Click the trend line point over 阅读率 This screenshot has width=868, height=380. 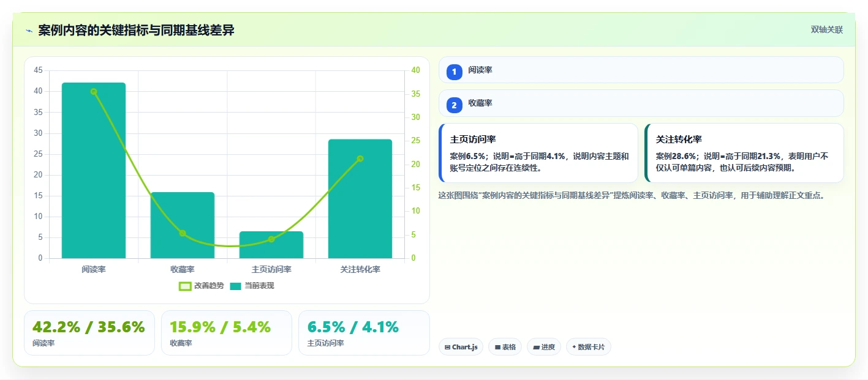(94, 92)
